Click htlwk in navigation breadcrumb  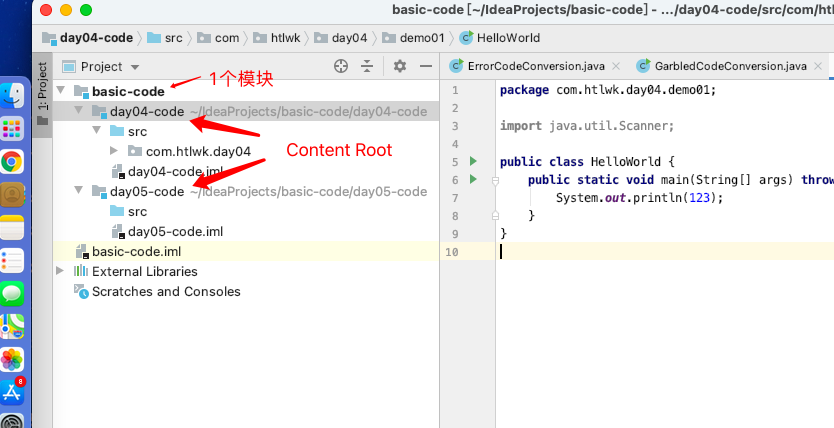(286, 38)
